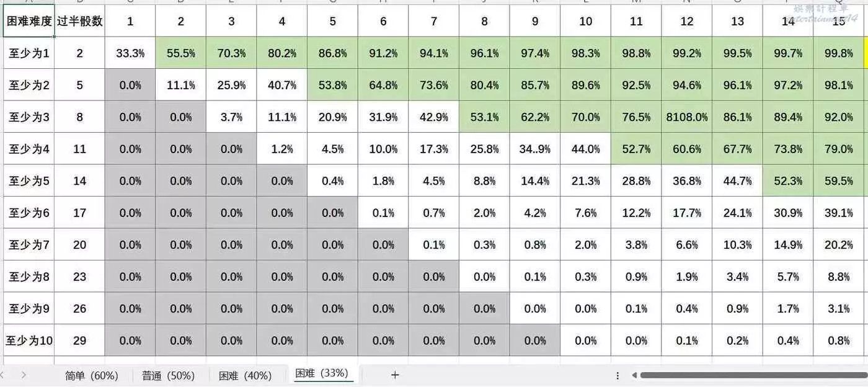868x387 pixels.
Task: Click the three-dot sheet bar options handle
Action: [618, 375]
